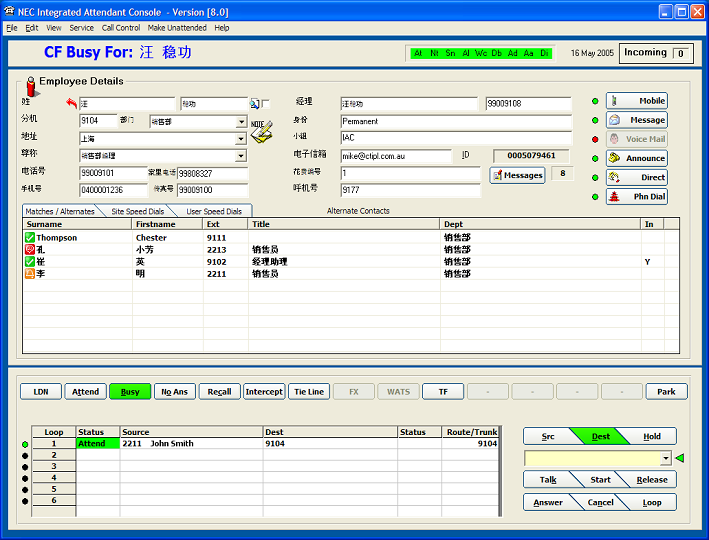This screenshot has width=709, height=540.
Task: Click the red undo arrow beside surname field
Action: pos(71,103)
